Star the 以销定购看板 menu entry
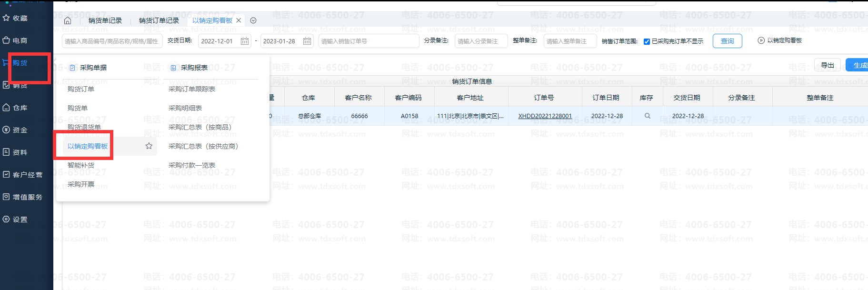The height and width of the screenshot is (290, 868). point(149,146)
